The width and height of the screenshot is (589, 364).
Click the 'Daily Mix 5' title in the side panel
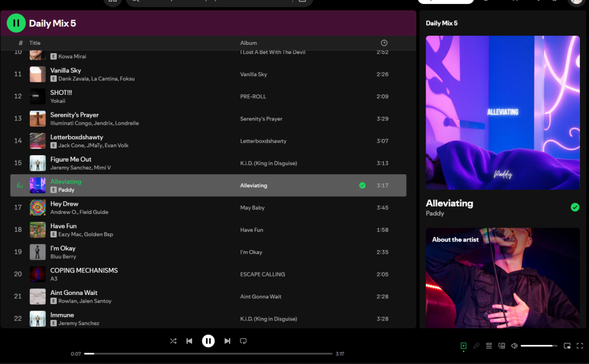(x=442, y=24)
